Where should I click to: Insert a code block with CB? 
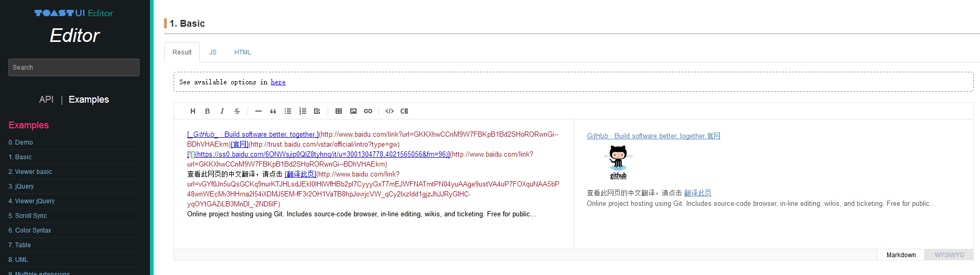pos(404,111)
